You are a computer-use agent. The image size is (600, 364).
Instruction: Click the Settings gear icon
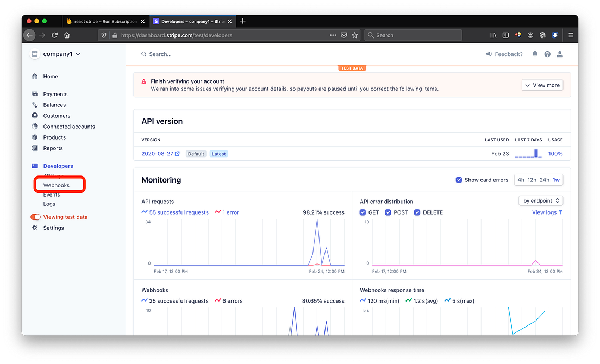[x=34, y=228]
